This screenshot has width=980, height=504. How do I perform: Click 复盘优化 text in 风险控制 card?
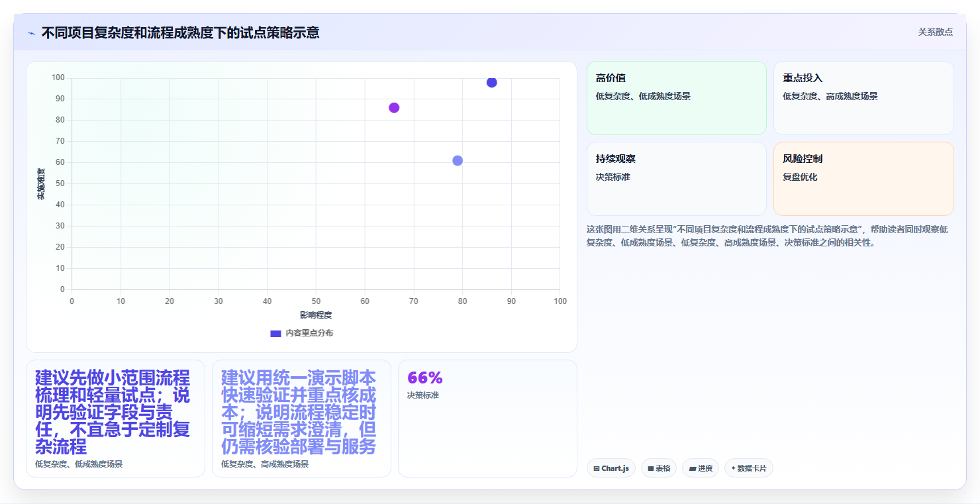point(800,177)
